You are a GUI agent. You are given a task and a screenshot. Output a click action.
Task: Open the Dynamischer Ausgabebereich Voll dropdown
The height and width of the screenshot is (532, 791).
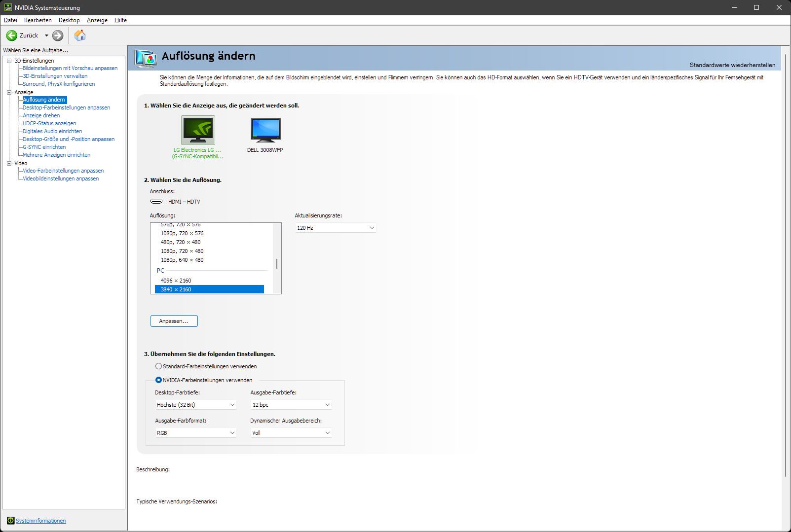click(x=291, y=433)
